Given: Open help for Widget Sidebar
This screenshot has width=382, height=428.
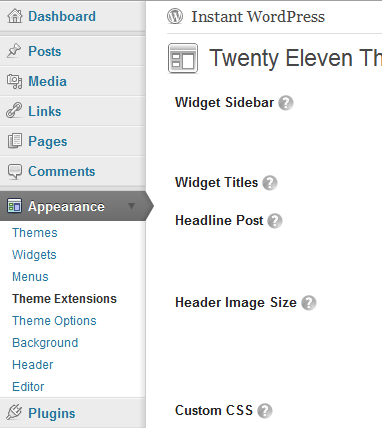Looking at the screenshot, I should 286,103.
